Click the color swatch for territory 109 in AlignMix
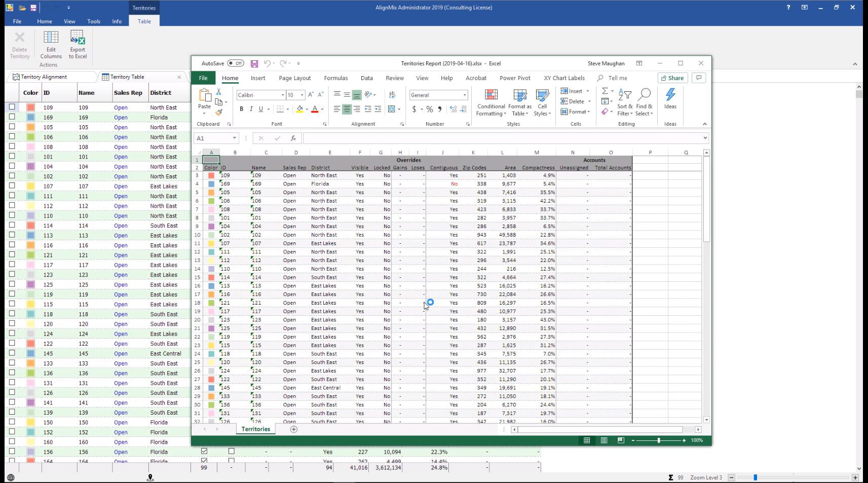The image size is (868, 483). coord(31,107)
